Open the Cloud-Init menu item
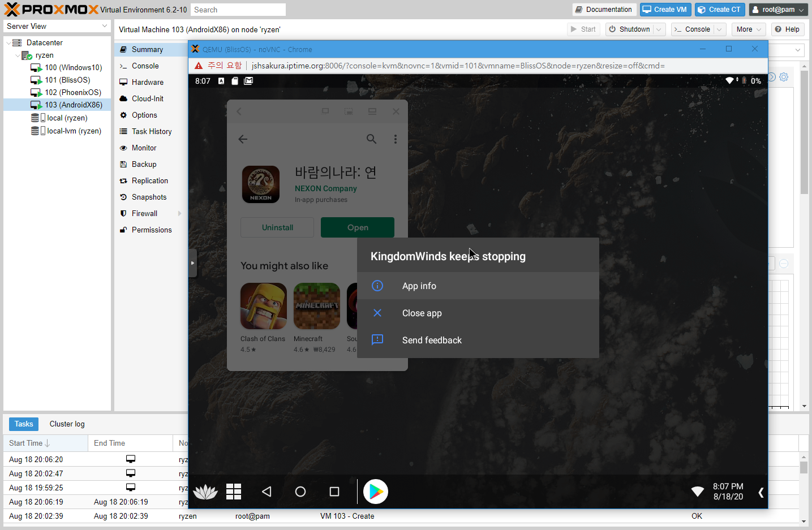This screenshot has height=530, width=812. (x=151, y=98)
